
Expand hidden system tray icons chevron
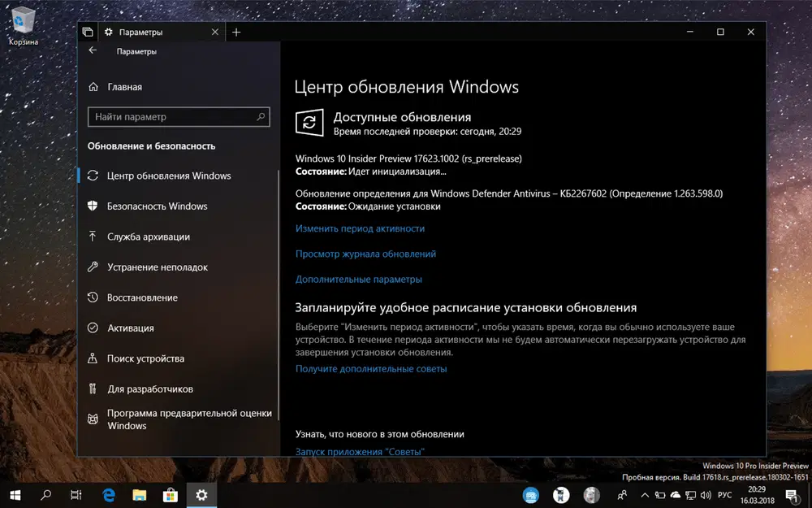[x=645, y=495]
